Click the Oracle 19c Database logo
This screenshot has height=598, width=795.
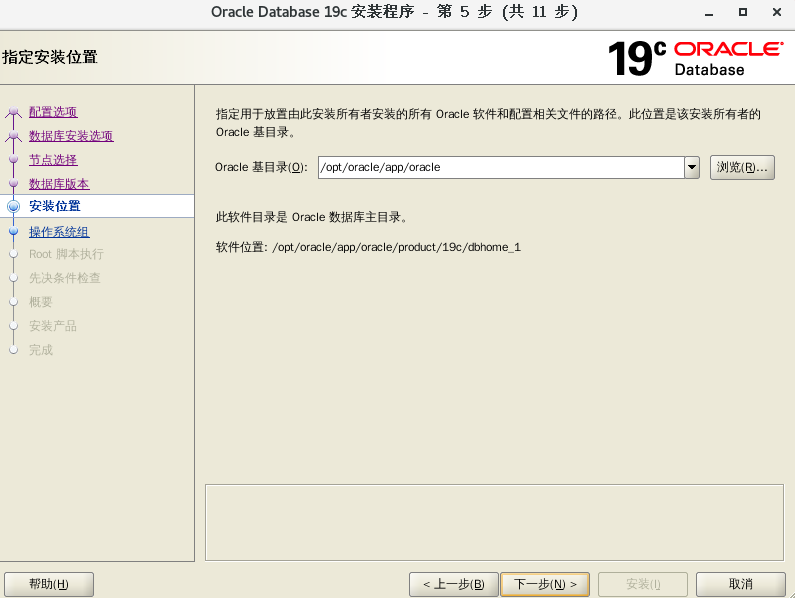click(x=695, y=58)
